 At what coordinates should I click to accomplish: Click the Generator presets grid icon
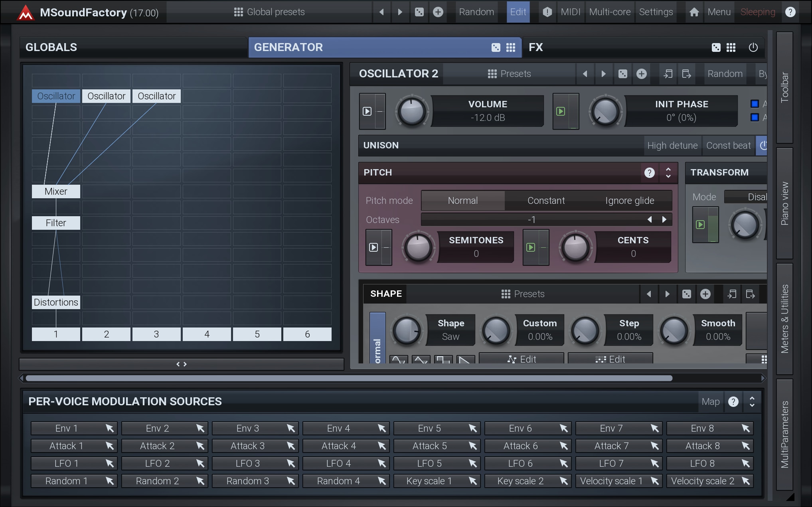[x=511, y=47]
